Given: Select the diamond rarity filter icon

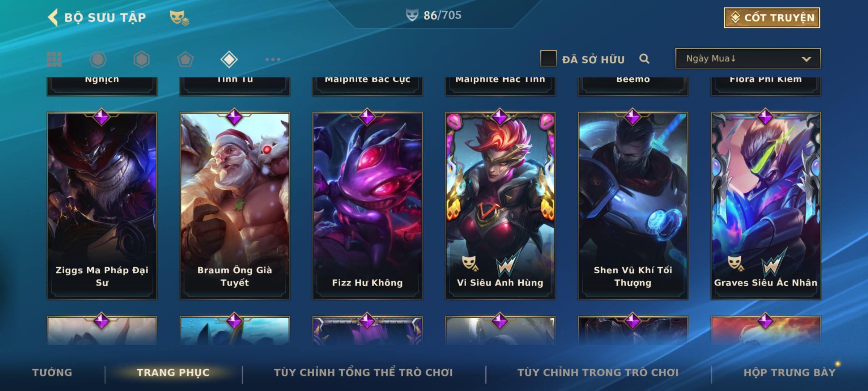Looking at the screenshot, I should 229,59.
